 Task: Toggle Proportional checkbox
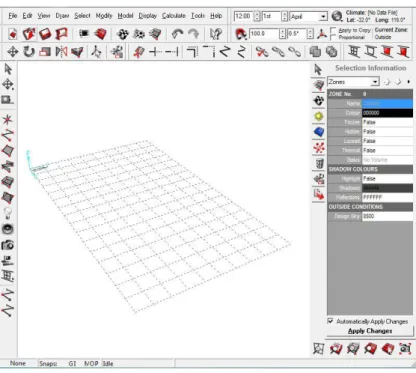(x=333, y=37)
